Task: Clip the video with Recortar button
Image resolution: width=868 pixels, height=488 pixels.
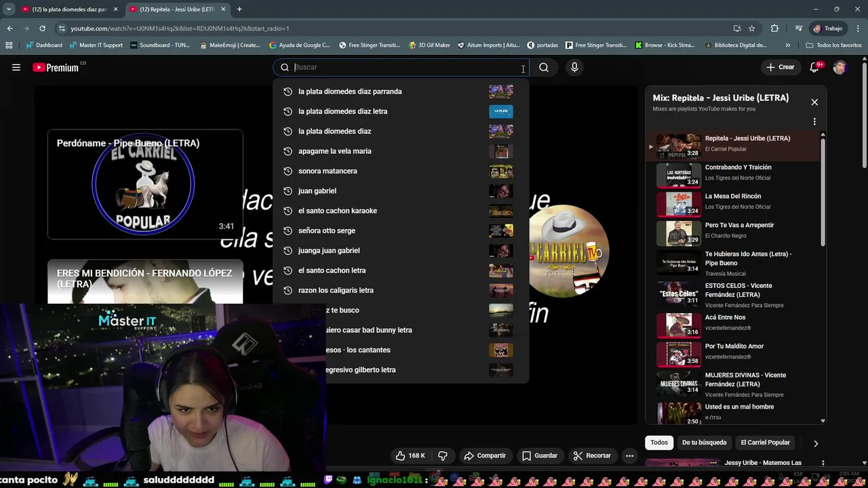Action: click(x=592, y=455)
